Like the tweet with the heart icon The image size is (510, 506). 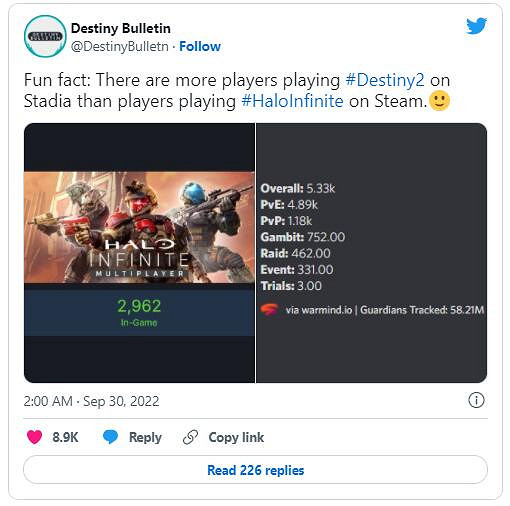[x=34, y=437]
